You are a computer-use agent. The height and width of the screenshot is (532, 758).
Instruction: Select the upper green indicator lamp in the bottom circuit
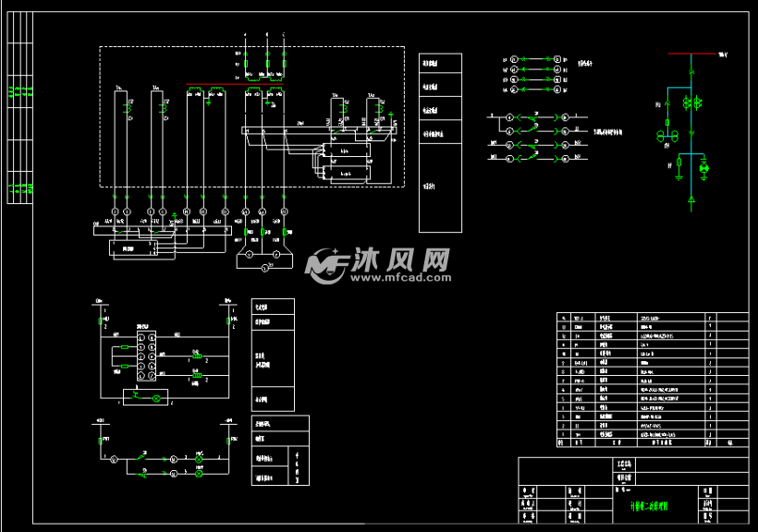click(199, 459)
